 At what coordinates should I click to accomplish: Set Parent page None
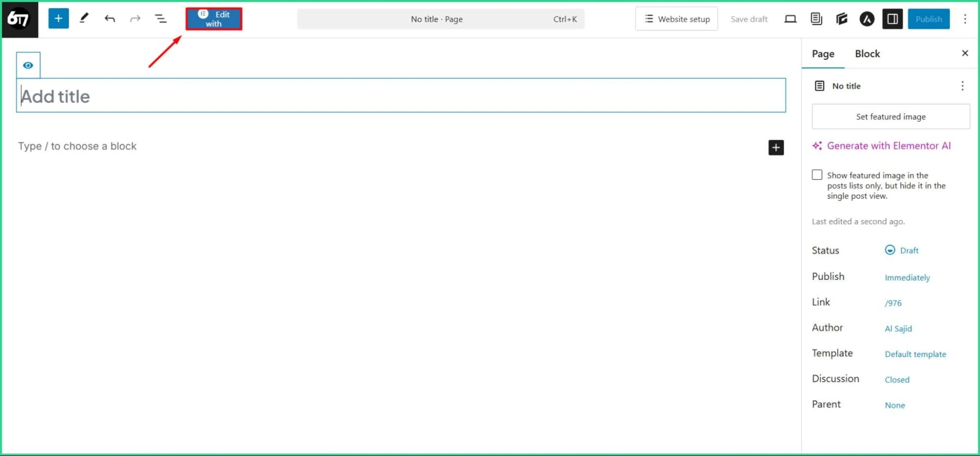pos(895,405)
